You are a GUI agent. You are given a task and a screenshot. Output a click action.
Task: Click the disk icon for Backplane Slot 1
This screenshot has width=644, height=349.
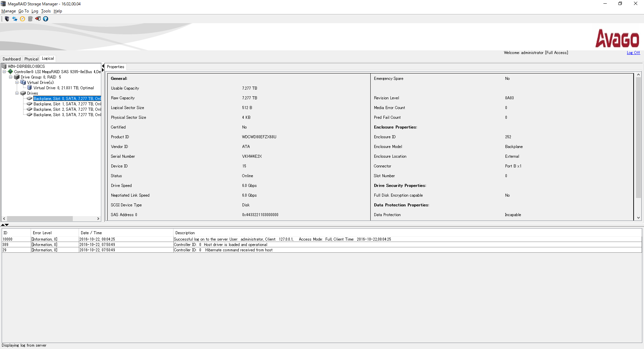coord(30,104)
